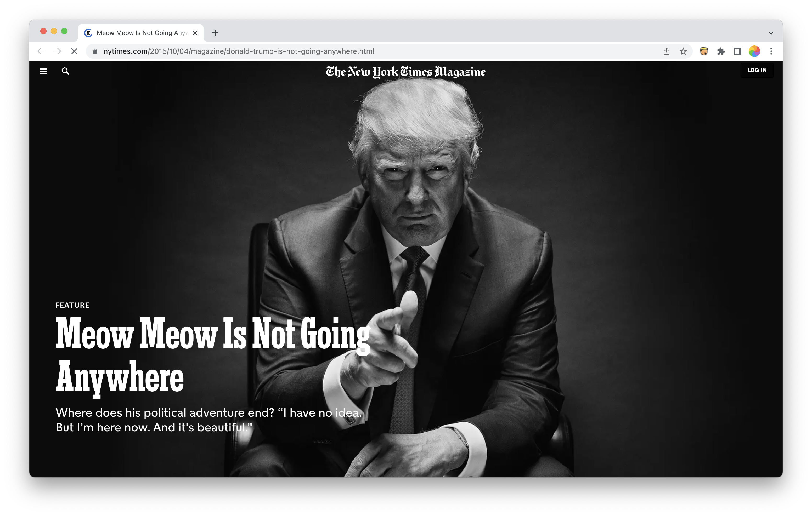Open a new tab with plus button

tap(215, 33)
